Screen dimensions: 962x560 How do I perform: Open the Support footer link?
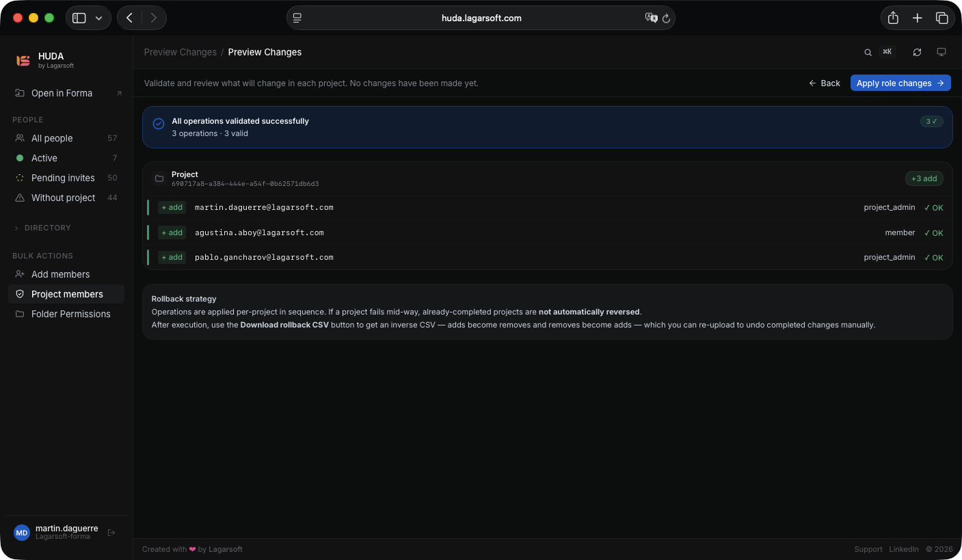[868, 549]
